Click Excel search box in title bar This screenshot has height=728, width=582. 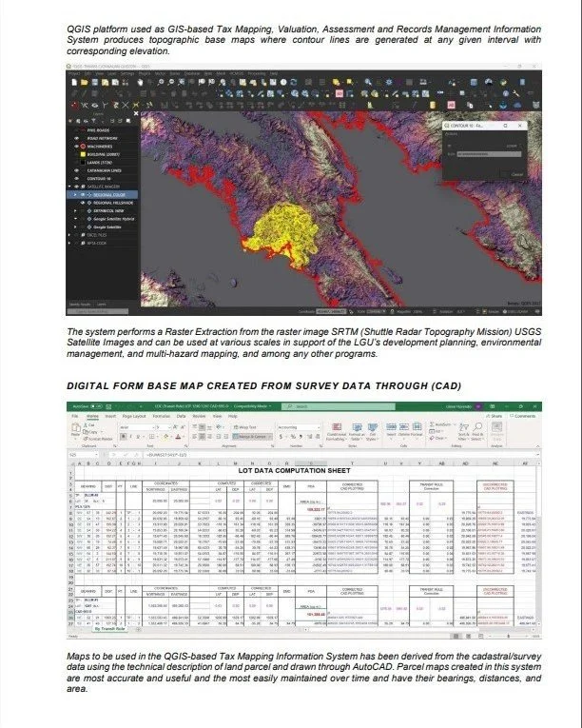click(339, 406)
